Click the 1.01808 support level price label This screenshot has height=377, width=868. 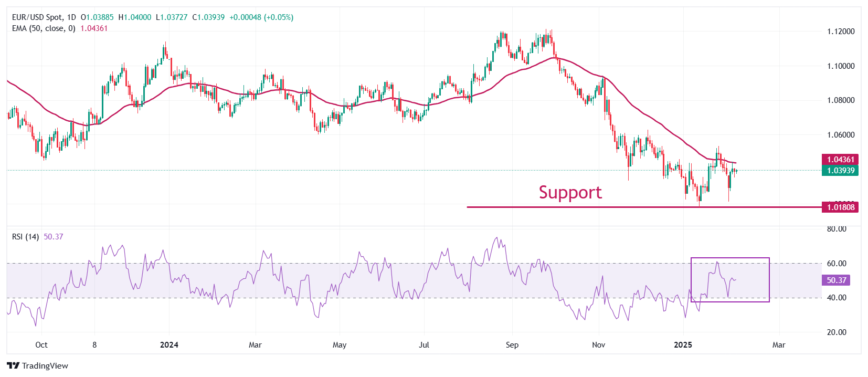[840, 207]
